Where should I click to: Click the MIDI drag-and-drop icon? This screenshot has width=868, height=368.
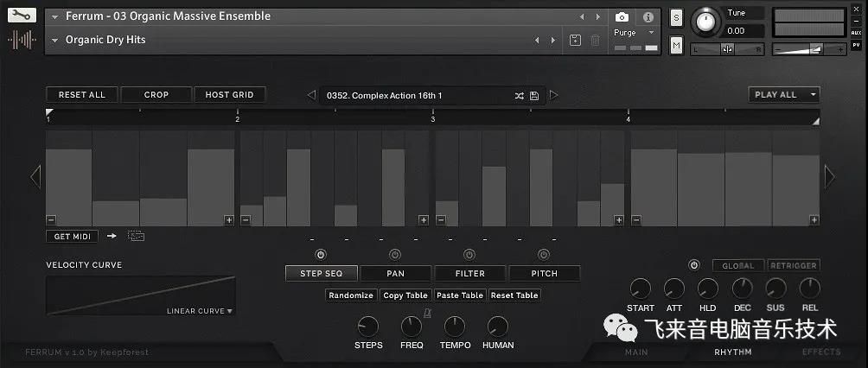tap(136, 236)
